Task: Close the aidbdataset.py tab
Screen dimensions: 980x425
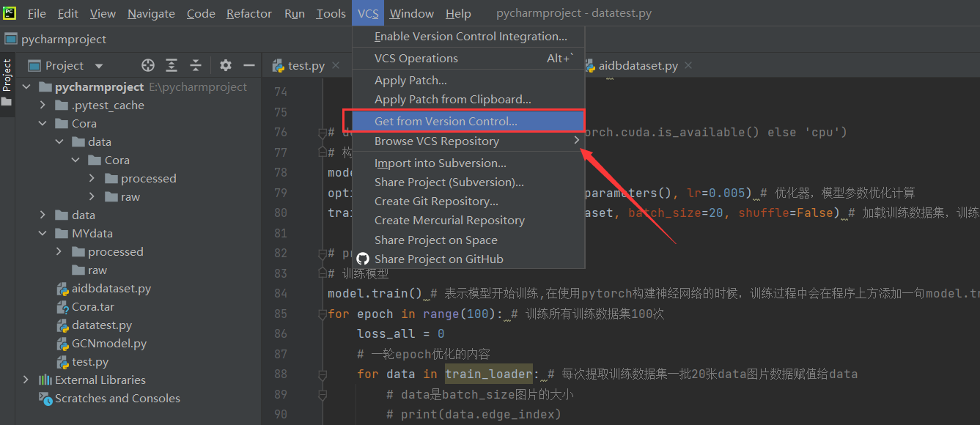Action: click(688, 64)
